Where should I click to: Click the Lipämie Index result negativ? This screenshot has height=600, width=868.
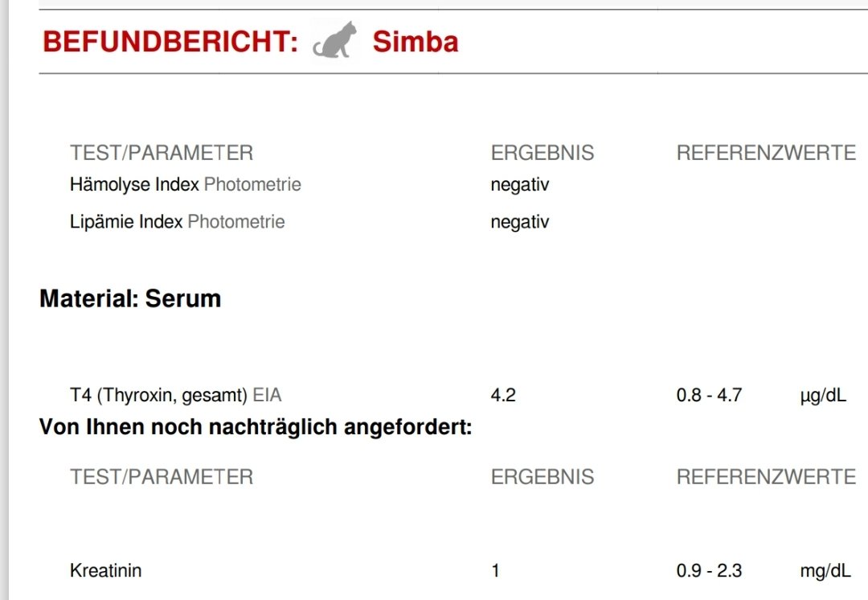point(520,222)
